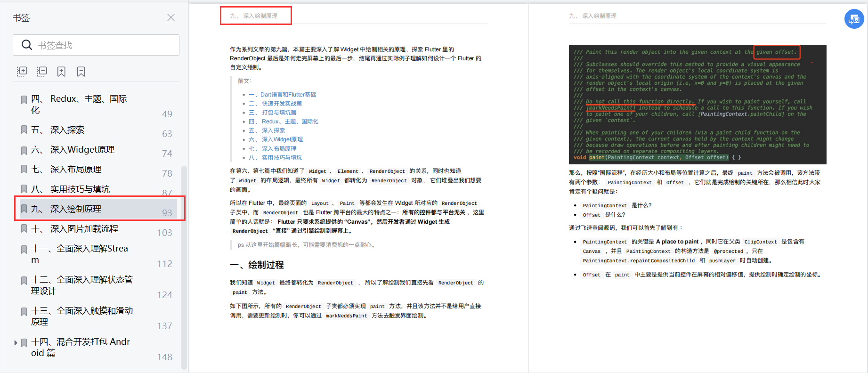Click bullet text PaintingContext 是什么?
The height and width of the screenshot is (373, 868).
[x=617, y=205]
